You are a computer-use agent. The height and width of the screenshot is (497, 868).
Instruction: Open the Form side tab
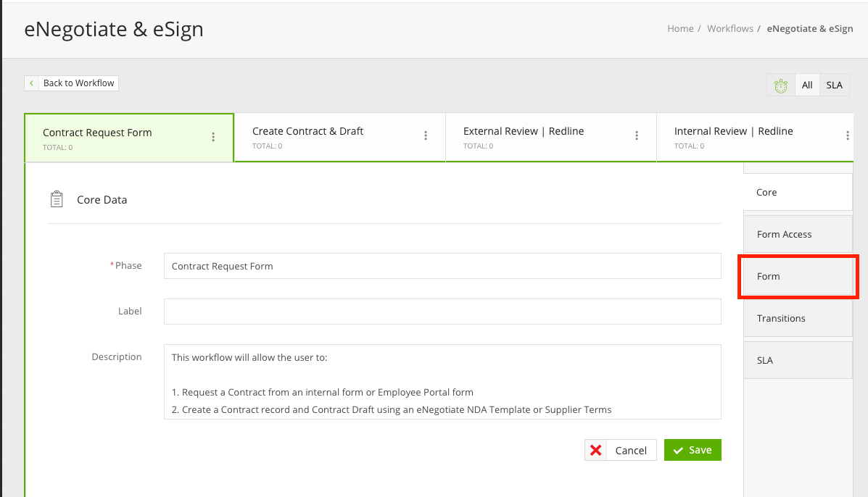798,277
